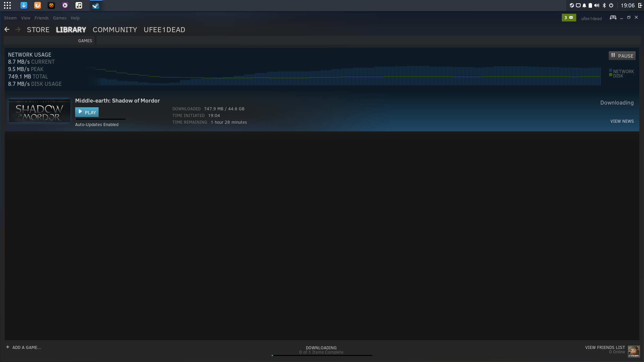
Task: Switch to the COMMUNITY tab
Action: pos(115,29)
